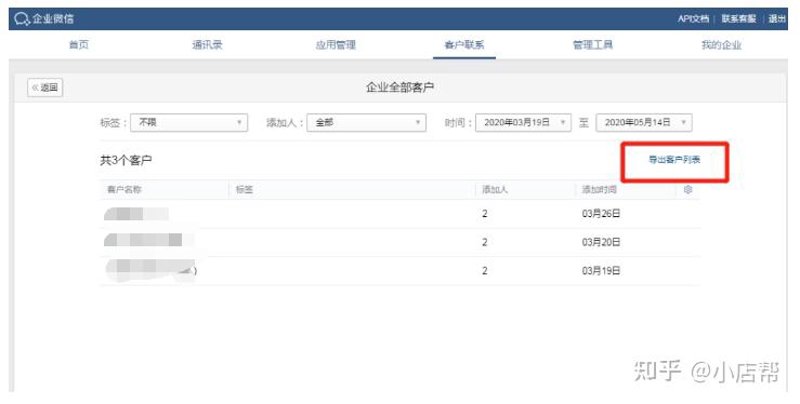Click 退出 to log out

(777, 19)
